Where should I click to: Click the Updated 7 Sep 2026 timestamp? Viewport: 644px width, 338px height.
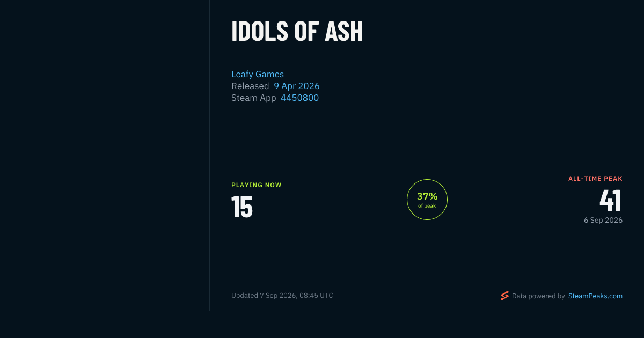tap(282, 296)
